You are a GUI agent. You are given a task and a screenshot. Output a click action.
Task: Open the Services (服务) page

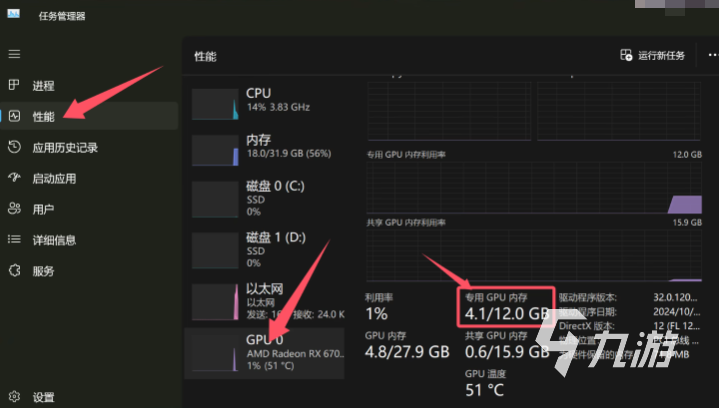(89, 270)
